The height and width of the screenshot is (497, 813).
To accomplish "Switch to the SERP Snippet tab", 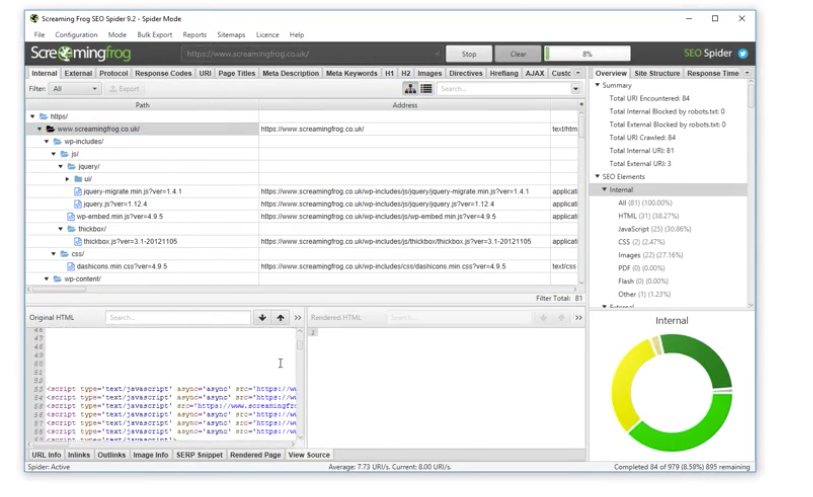I will coord(199,455).
